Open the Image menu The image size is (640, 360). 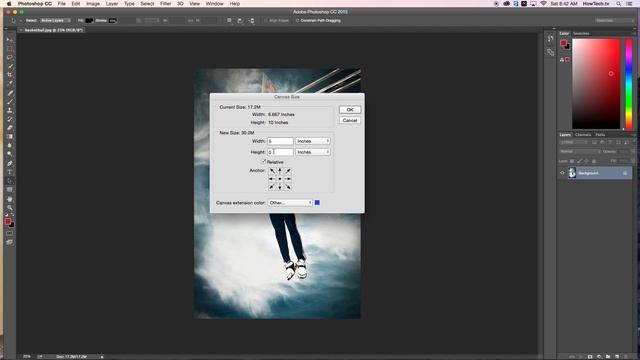93,4
